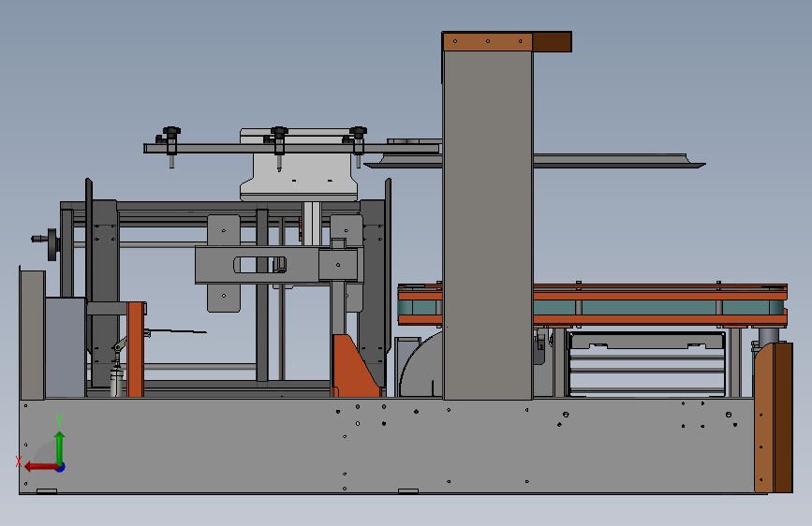Select the large gray base frame panel
The height and width of the screenshot is (526, 812).
[x=386, y=446]
